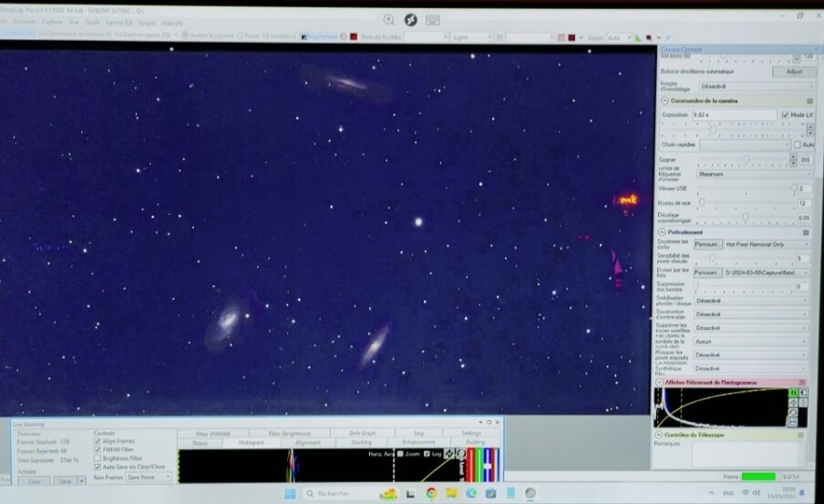This screenshot has height=504, width=824.
Task: Open Chrome from the taskbar
Action: click(431, 493)
